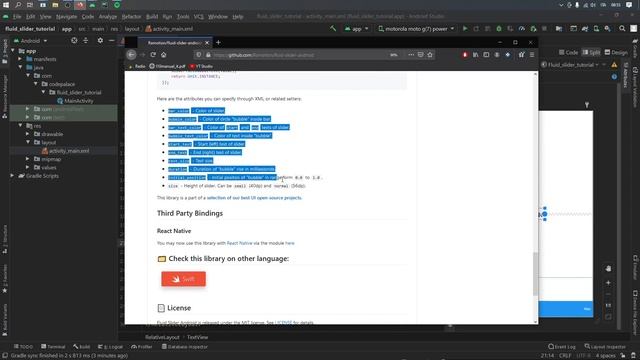The width and height of the screenshot is (640, 360).
Task: Open Windows Start menu
Action: pos(6,5)
